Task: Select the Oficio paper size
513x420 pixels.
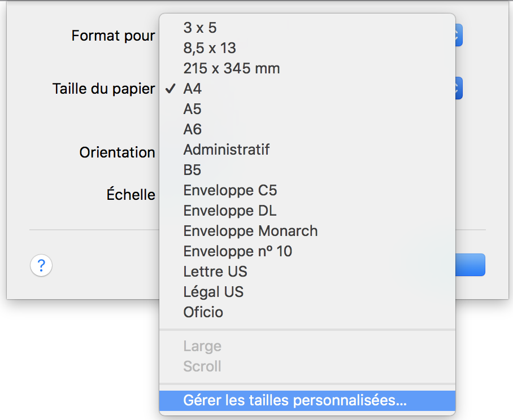Action: [x=203, y=312]
